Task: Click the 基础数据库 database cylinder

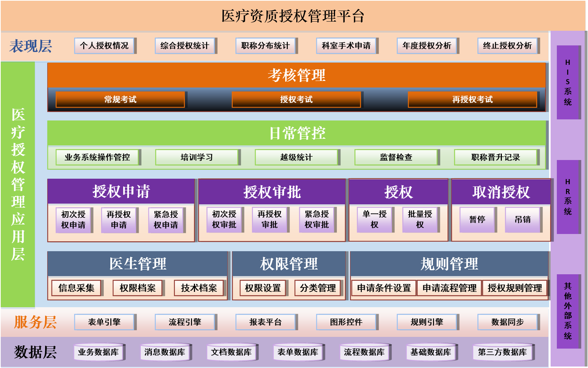Action: tap(431, 352)
